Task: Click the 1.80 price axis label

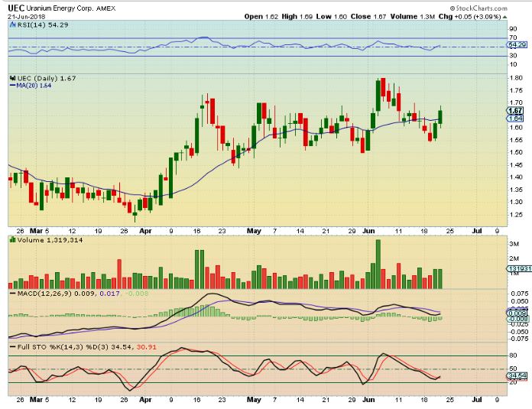Action: pos(516,78)
